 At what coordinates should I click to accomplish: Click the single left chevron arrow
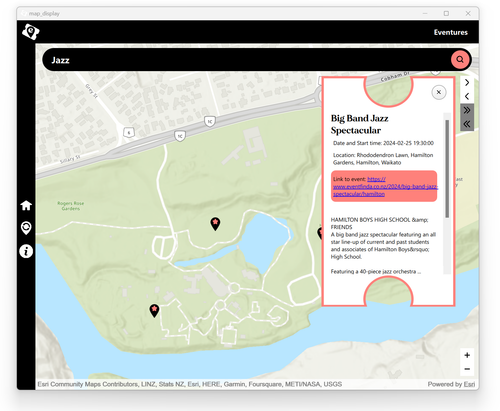pyautogui.click(x=467, y=97)
